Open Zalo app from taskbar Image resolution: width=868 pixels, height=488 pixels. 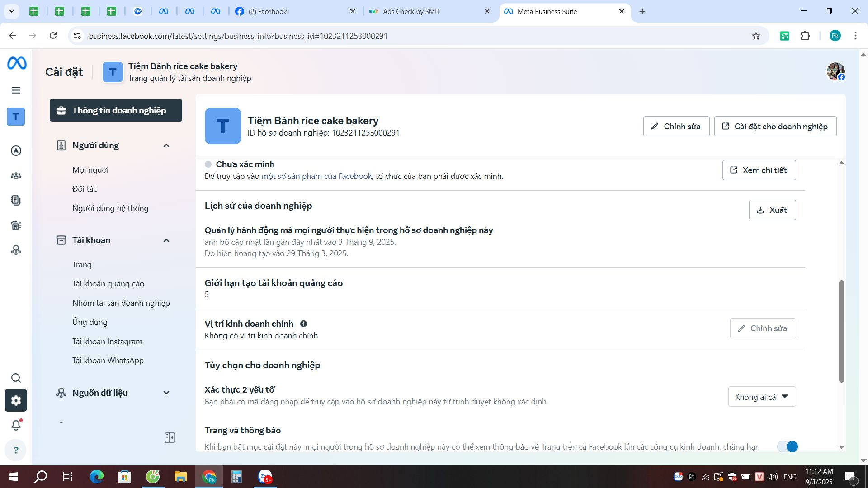[x=265, y=477]
